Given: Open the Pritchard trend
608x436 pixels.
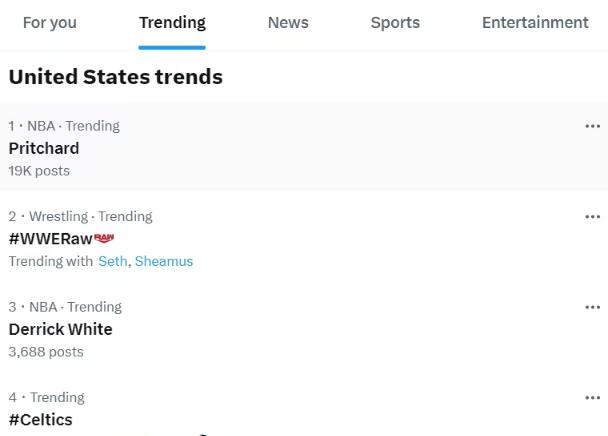Looking at the screenshot, I should pyautogui.click(x=44, y=148).
